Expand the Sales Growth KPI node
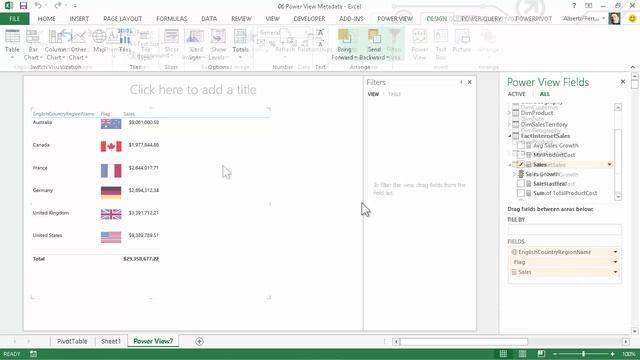Image resolution: width=640 pixels, height=360 pixels. (514, 174)
